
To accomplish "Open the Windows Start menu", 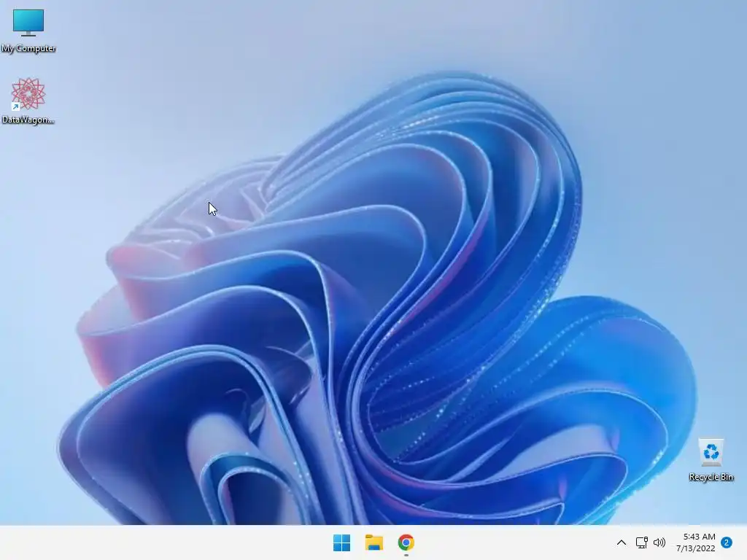I will (x=341, y=542).
